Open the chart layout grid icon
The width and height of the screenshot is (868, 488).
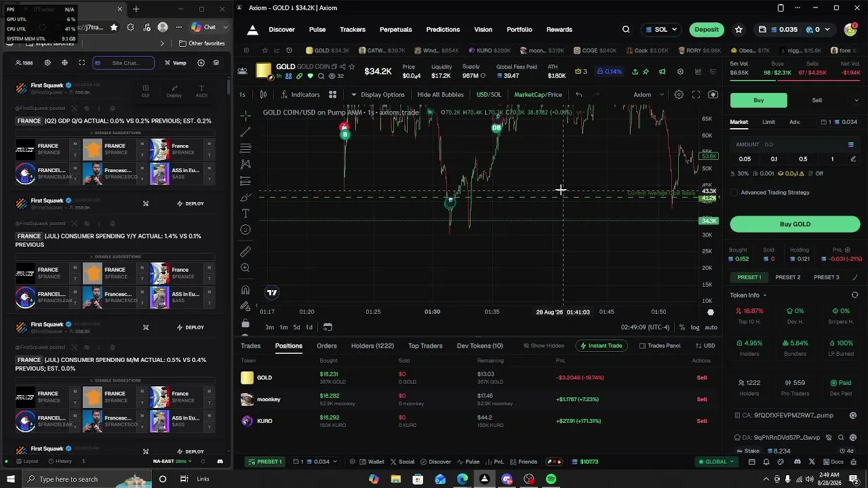tap(332, 95)
